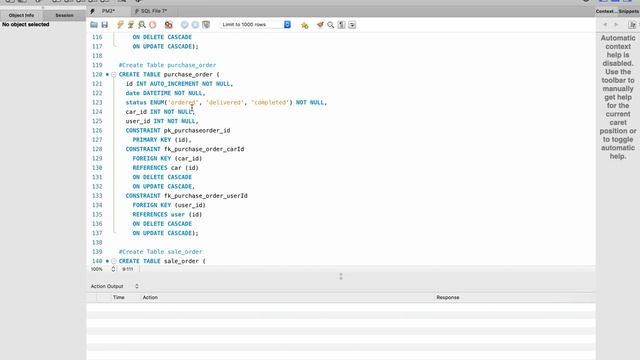Toggle word wrapping icon in editor toolbar
Viewport: 640px width, 360px height.
[352, 25]
